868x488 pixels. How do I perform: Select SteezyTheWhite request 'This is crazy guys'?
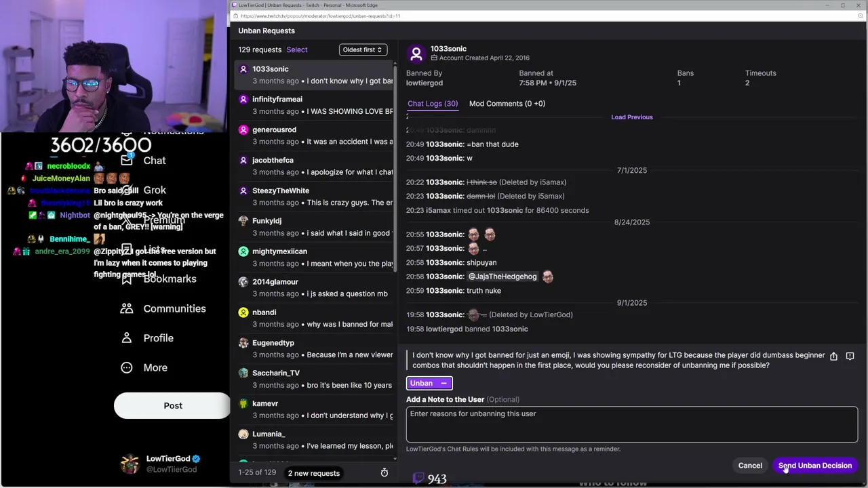315,197
